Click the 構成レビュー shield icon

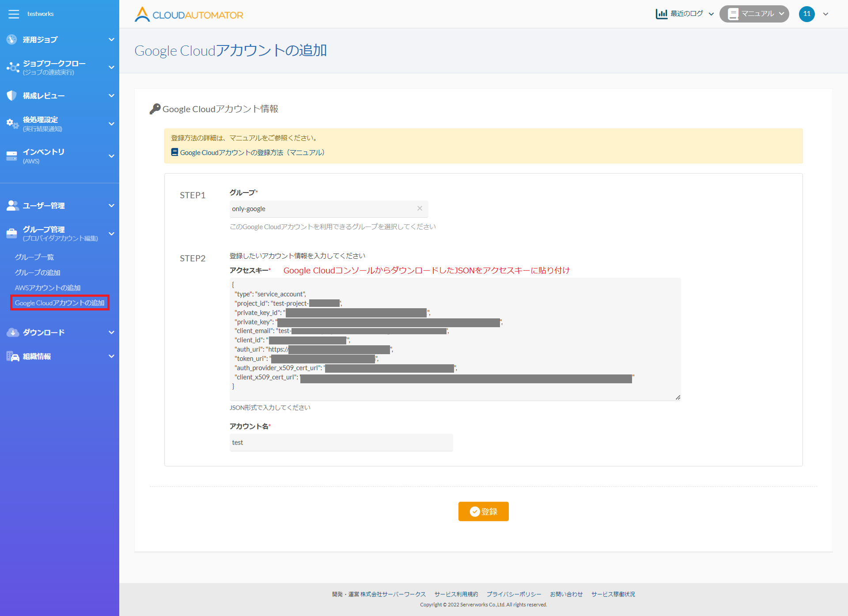[12, 95]
